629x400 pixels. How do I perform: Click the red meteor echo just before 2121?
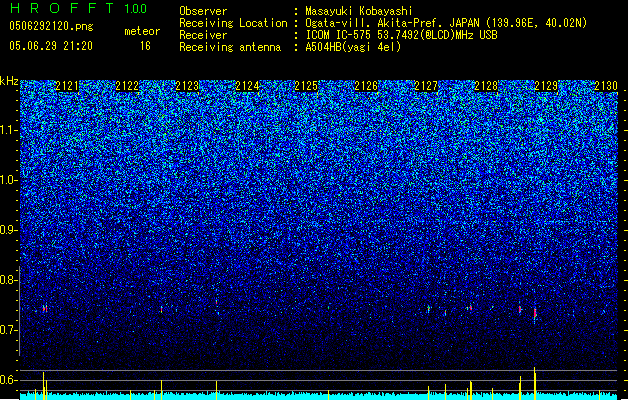45,309
